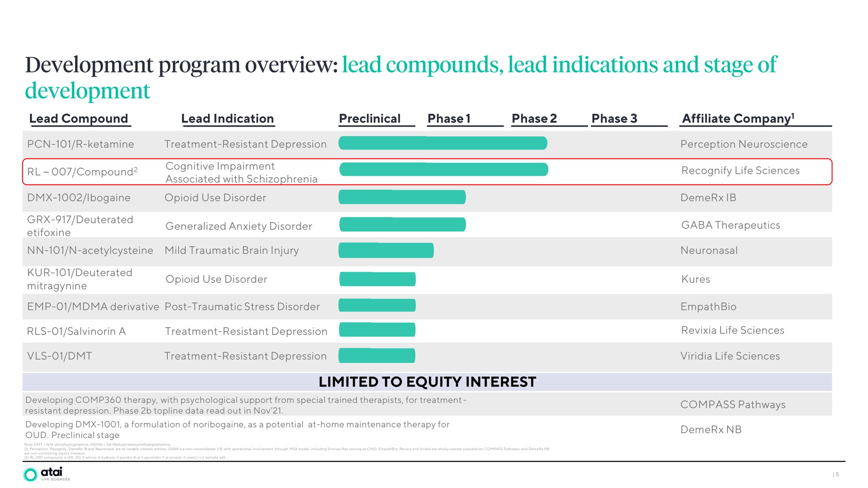Image resolution: width=868 pixels, height=488 pixels.
Task: Select PCN-101/R-ketamine compound text
Action: point(80,144)
